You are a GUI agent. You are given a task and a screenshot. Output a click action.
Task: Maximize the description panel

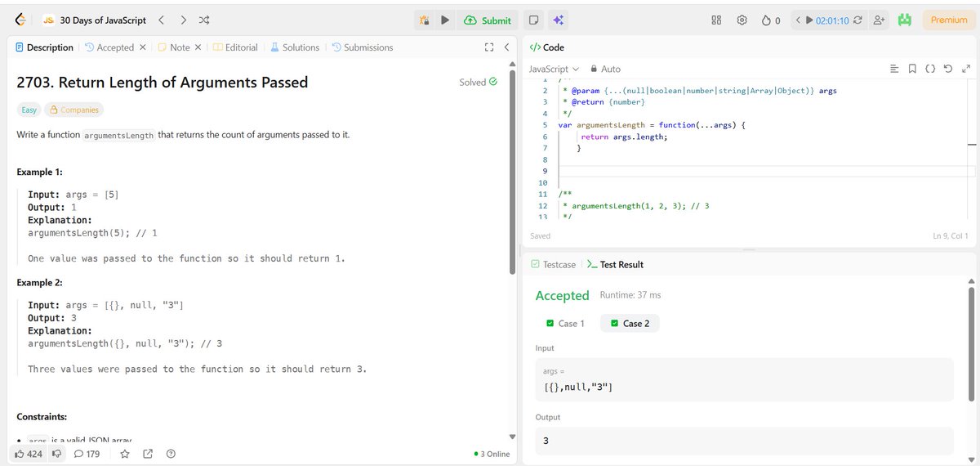(489, 47)
